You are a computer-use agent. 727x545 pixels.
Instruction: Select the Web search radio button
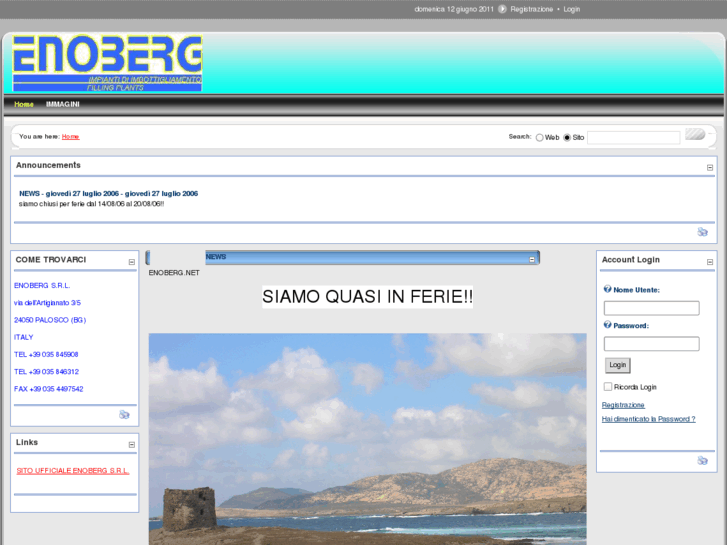[x=539, y=138]
